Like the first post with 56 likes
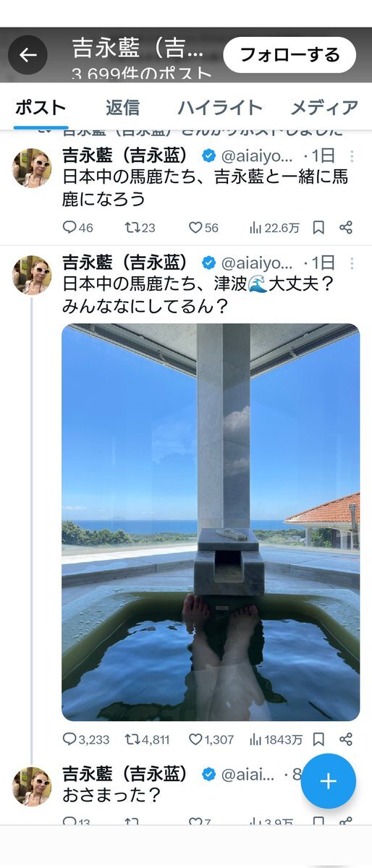Image resolution: width=372 pixels, height=868 pixels. [x=203, y=228]
